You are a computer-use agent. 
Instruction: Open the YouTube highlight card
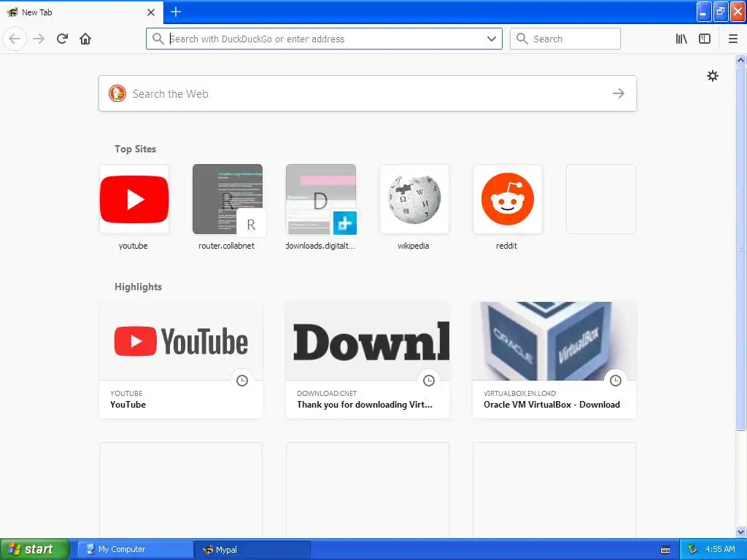181,360
